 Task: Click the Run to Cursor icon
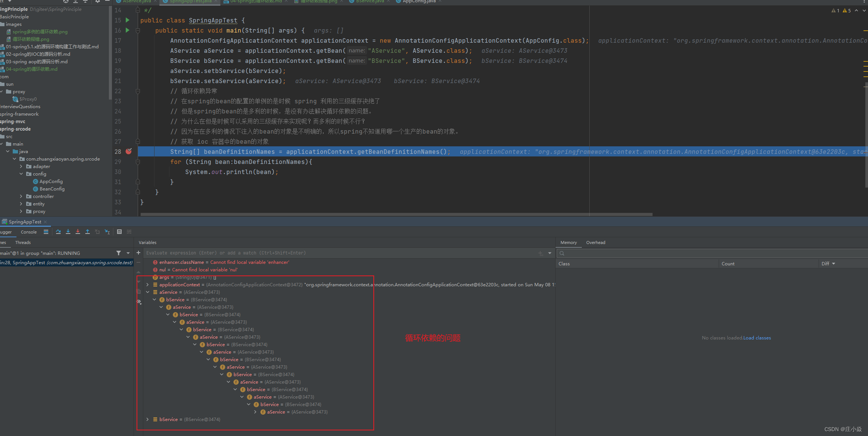[x=107, y=232]
